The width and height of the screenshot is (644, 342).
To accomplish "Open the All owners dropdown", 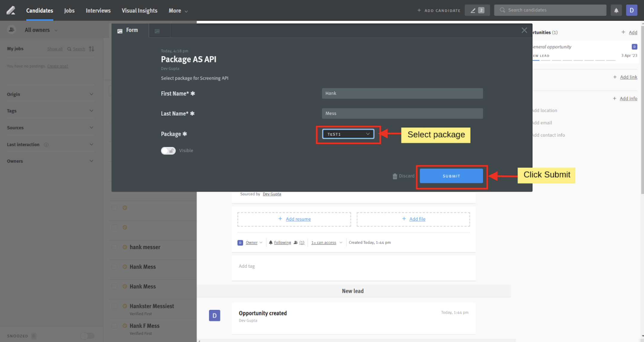I will tap(41, 30).
